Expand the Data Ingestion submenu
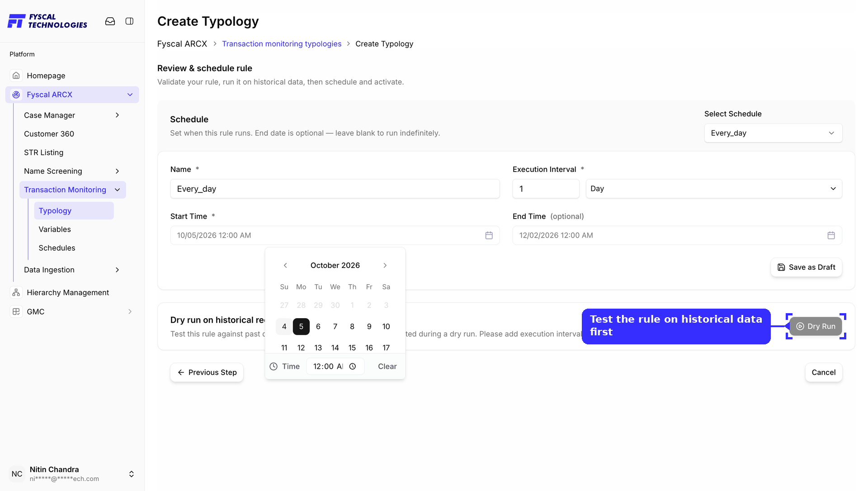 tap(117, 270)
